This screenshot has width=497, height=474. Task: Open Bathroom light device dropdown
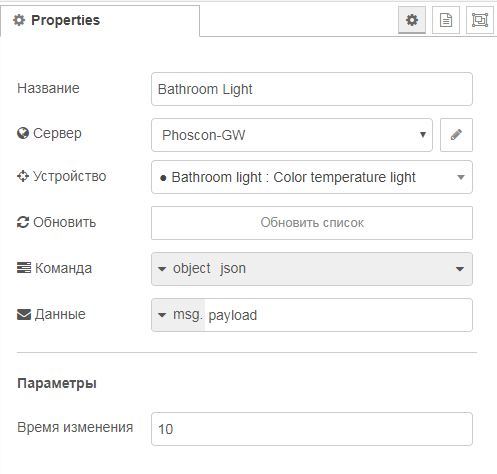point(312,177)
